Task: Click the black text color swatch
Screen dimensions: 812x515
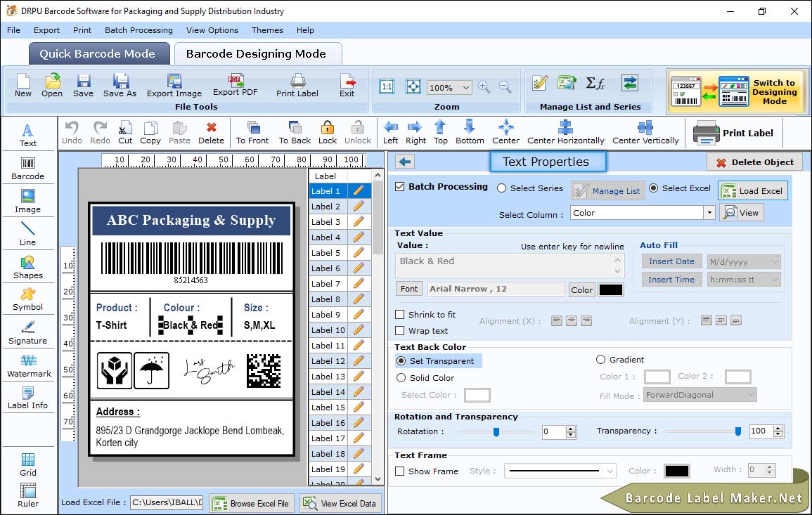Action: [x=610, y=290]
